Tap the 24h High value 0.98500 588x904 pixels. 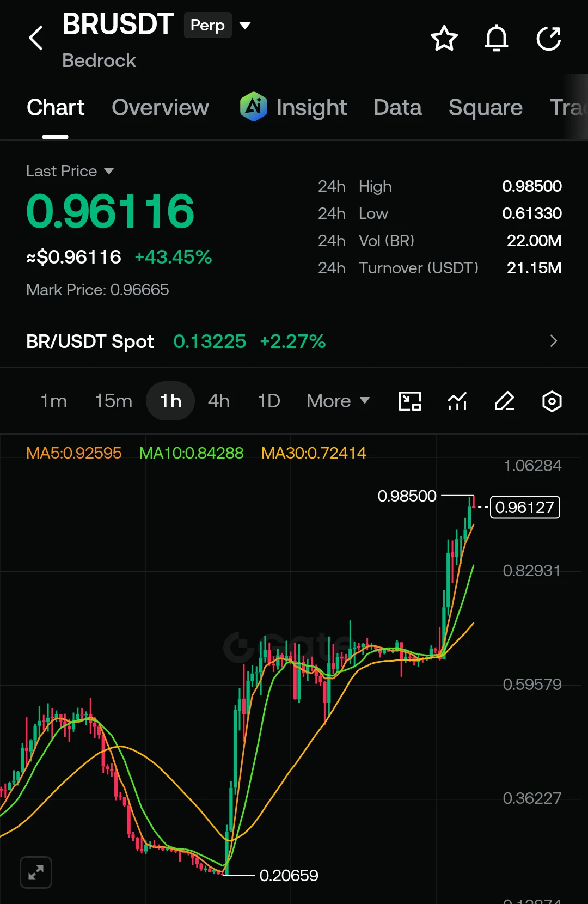[x=532, y=186]
